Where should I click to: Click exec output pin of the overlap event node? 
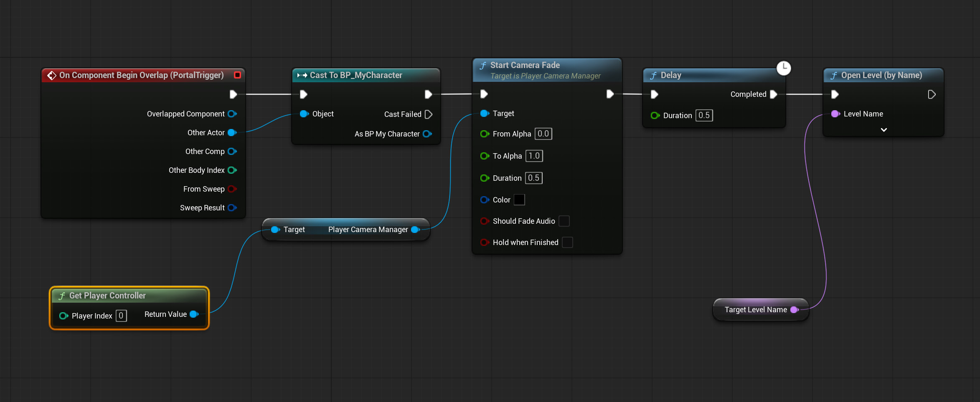233,94
